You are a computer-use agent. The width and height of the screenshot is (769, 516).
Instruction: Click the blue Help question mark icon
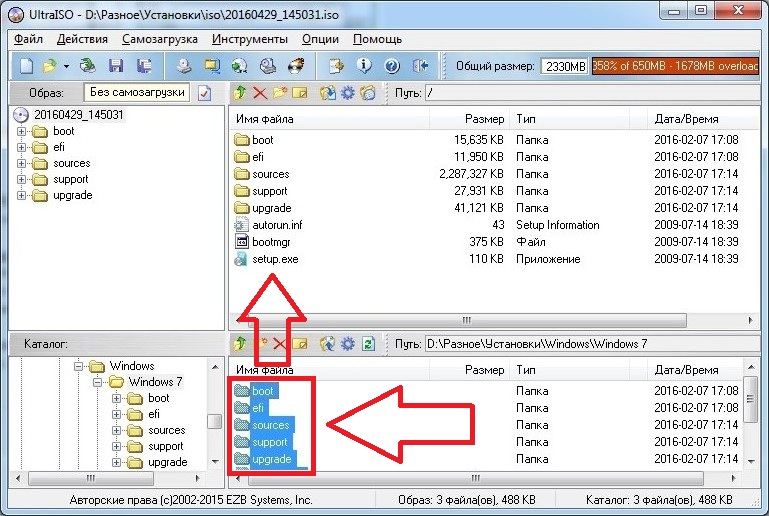coord(391,66)
